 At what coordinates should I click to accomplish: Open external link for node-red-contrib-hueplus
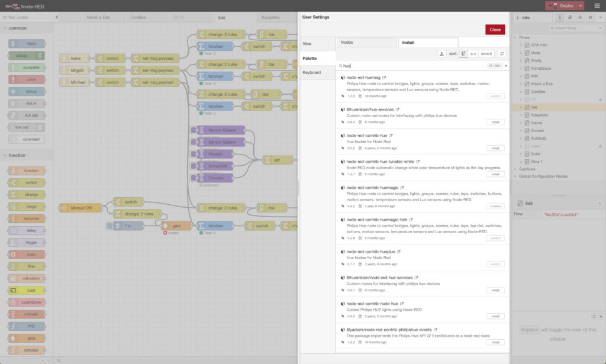(x=398, y=252)
